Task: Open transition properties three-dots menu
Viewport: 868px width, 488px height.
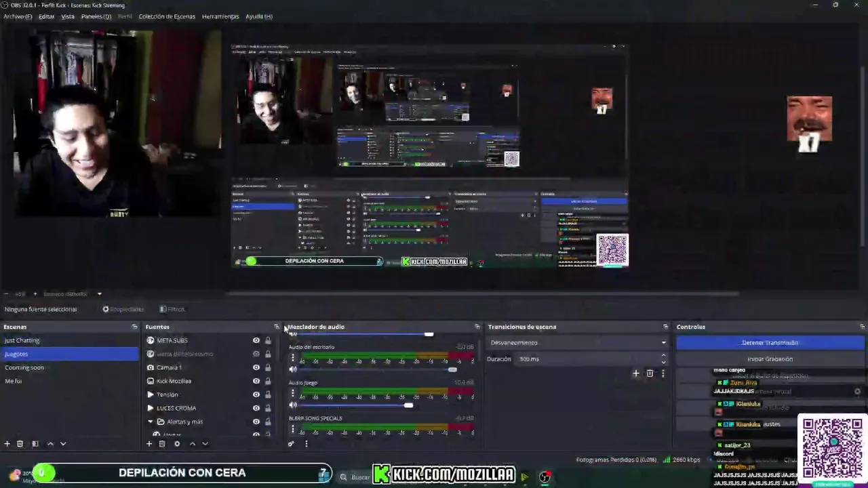Action: tap(663, 373)
